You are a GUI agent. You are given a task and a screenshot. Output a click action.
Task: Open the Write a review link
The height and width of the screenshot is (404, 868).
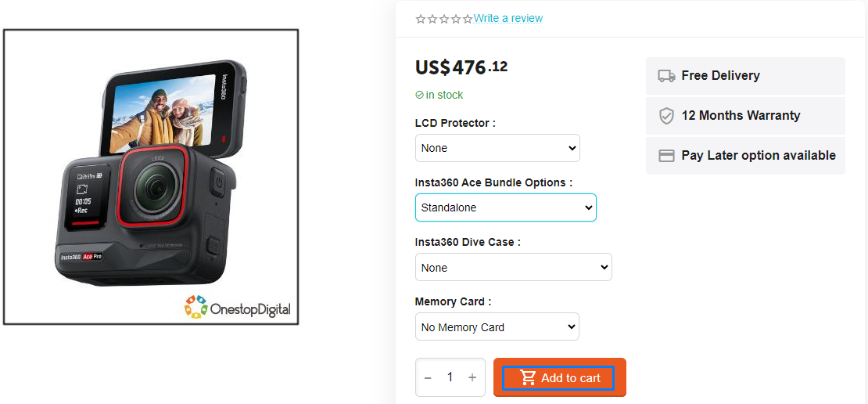(x=508, y=18)
